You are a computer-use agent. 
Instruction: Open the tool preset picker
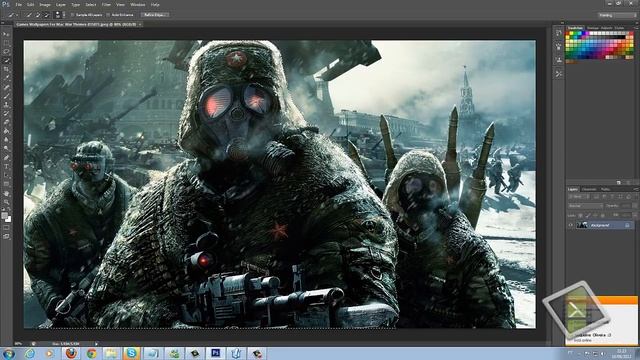coord(12,15)
